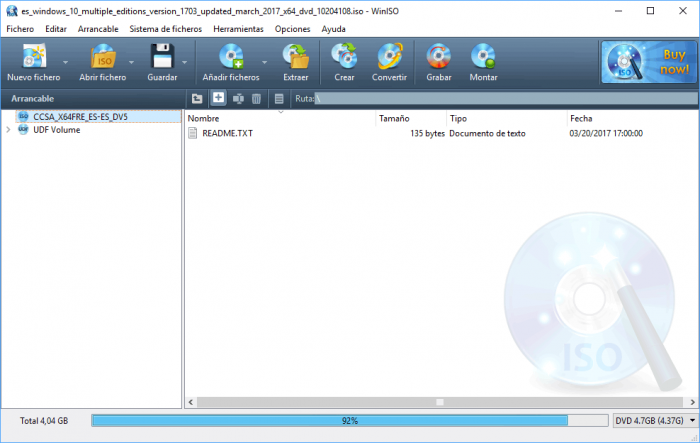
Task: Click the Convertir toolbar icon
Action: 389,57
